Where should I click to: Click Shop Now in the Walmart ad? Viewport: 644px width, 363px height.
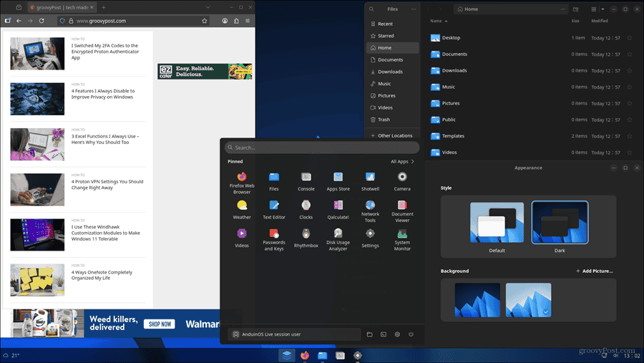[x=160, y=324]
